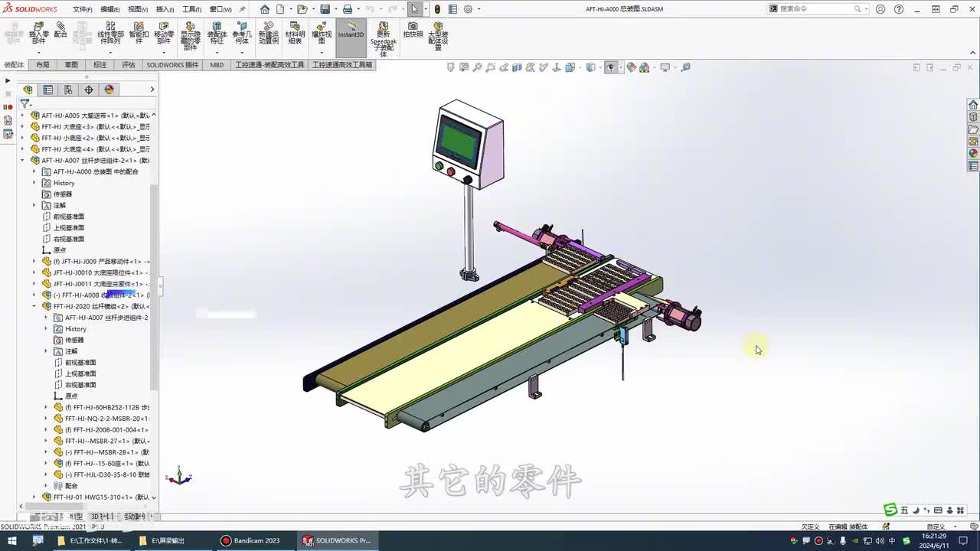Click the Rebuild traffic light icon
The image size is (980, 551).
point(437,9)
